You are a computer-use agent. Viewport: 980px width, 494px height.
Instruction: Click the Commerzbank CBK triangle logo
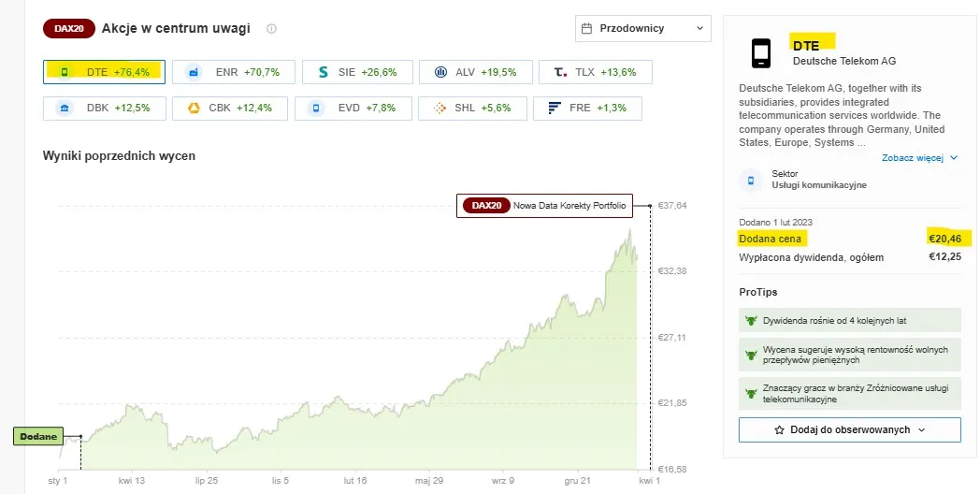point(194,109)
